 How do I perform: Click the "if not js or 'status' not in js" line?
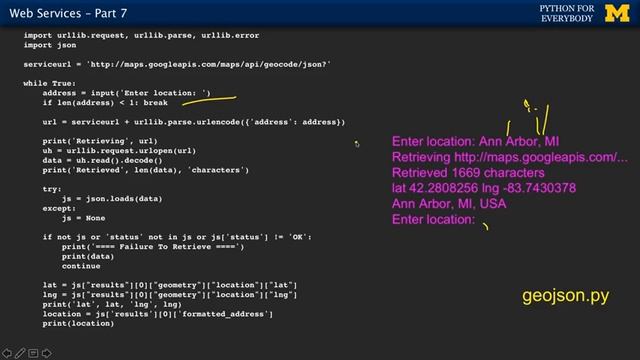[177, 237]
